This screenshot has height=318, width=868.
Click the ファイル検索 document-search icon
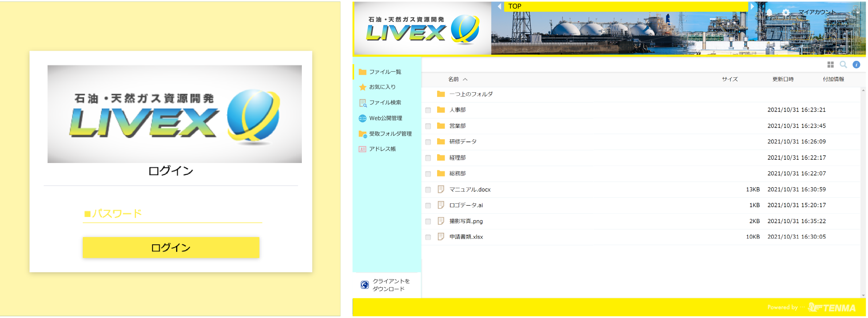pos(363,103)
